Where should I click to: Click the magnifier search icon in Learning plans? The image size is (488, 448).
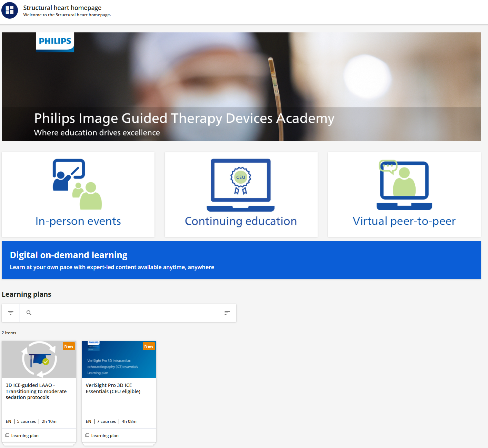29,313
